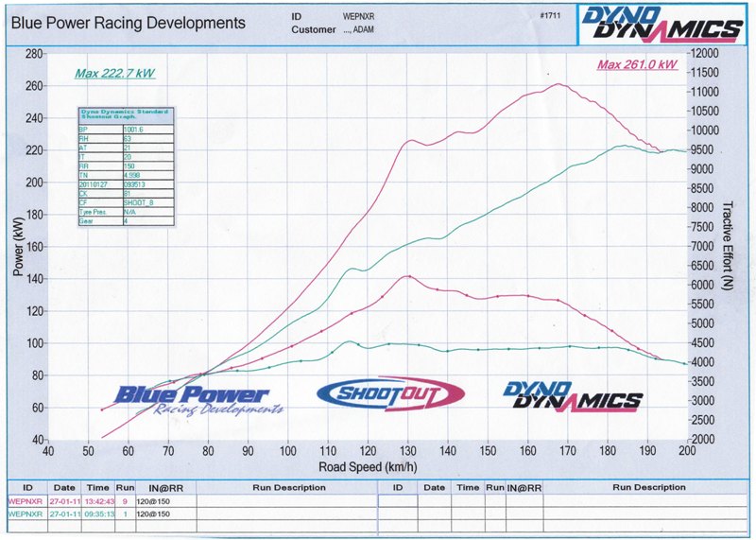Click the Road Speed (km/h) axis label

tap(368, 467)
